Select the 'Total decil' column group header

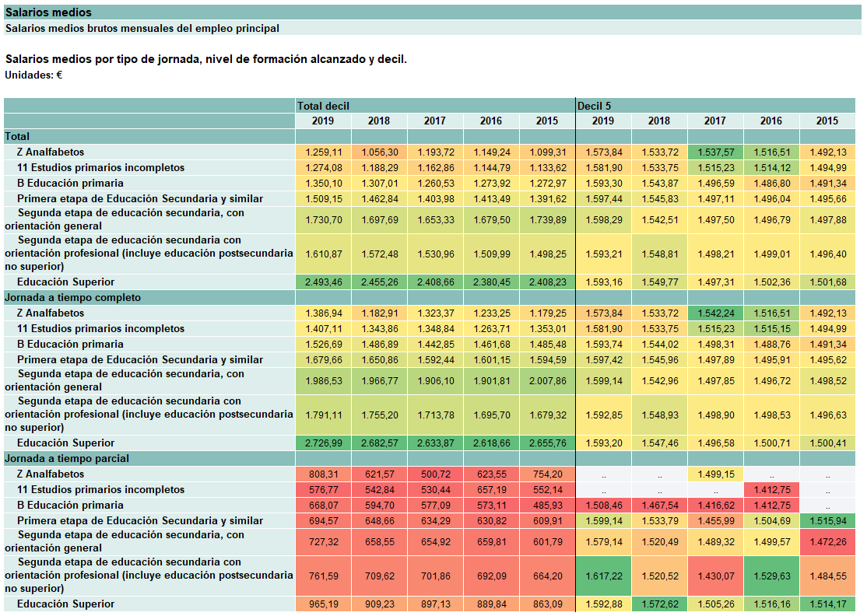point(435,106)
